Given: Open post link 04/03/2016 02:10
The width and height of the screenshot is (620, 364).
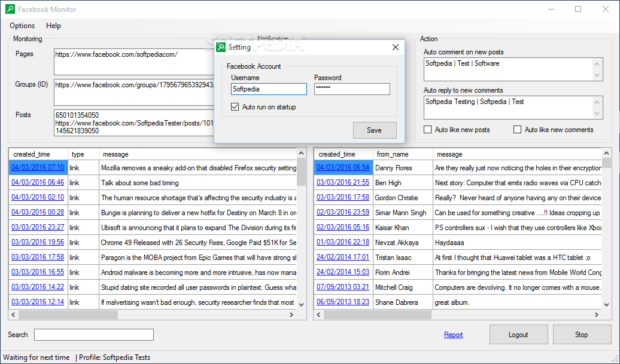Looking at the screenshot, I should point(38,197).
